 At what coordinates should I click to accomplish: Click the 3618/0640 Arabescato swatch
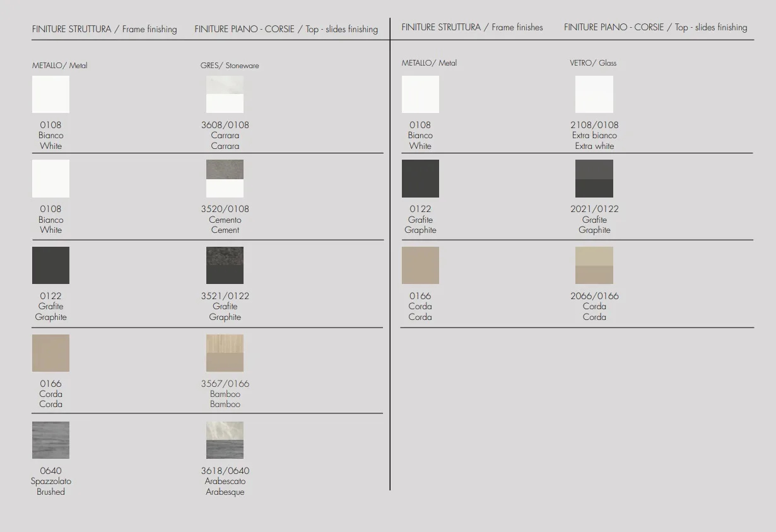(225, 440)
